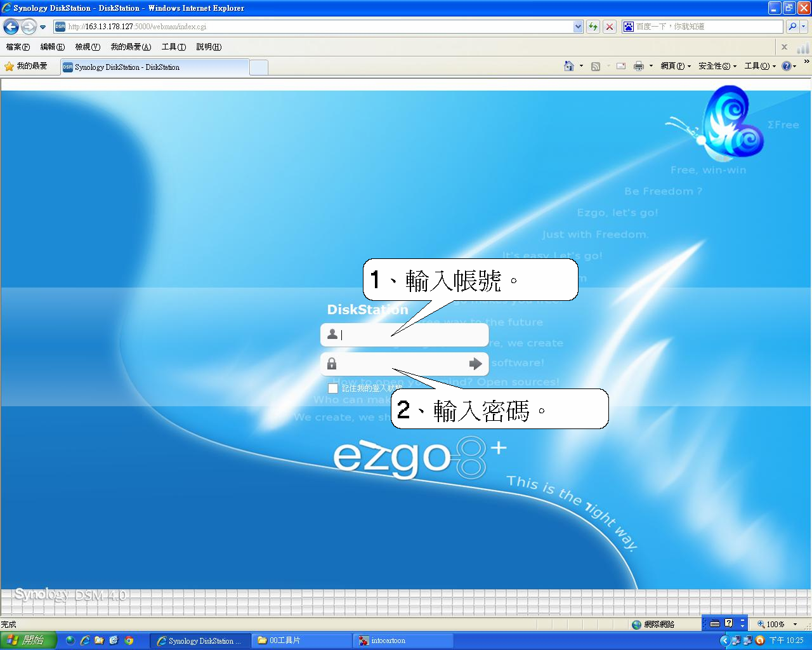Start search with the magnifier icon
812x650 pixels.
[x=792, y=27]
